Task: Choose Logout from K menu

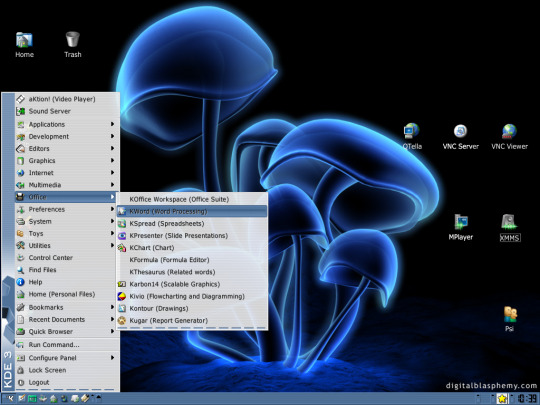Action: point(68,382)
